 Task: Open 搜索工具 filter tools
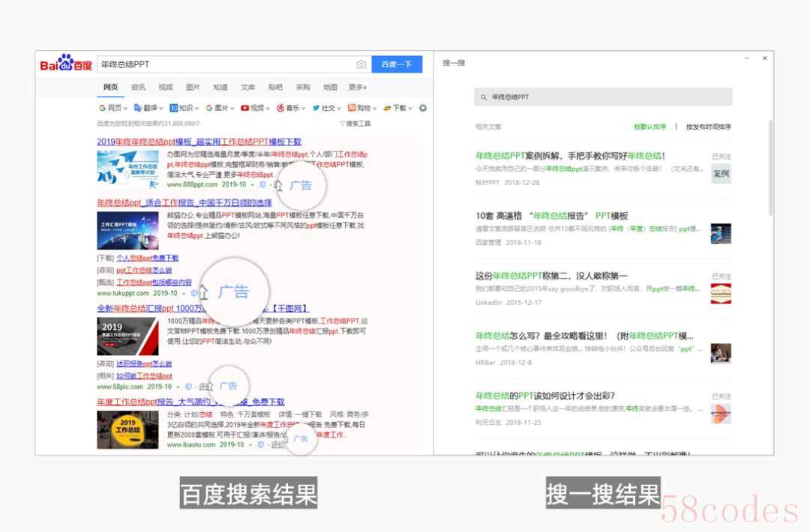point(355,124)
